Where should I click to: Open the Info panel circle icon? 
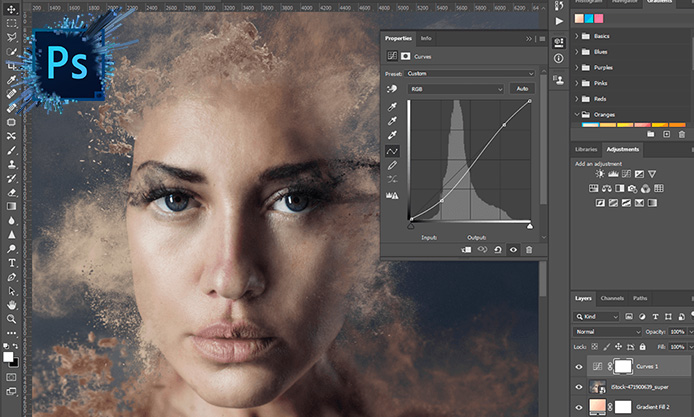point(559,58)
